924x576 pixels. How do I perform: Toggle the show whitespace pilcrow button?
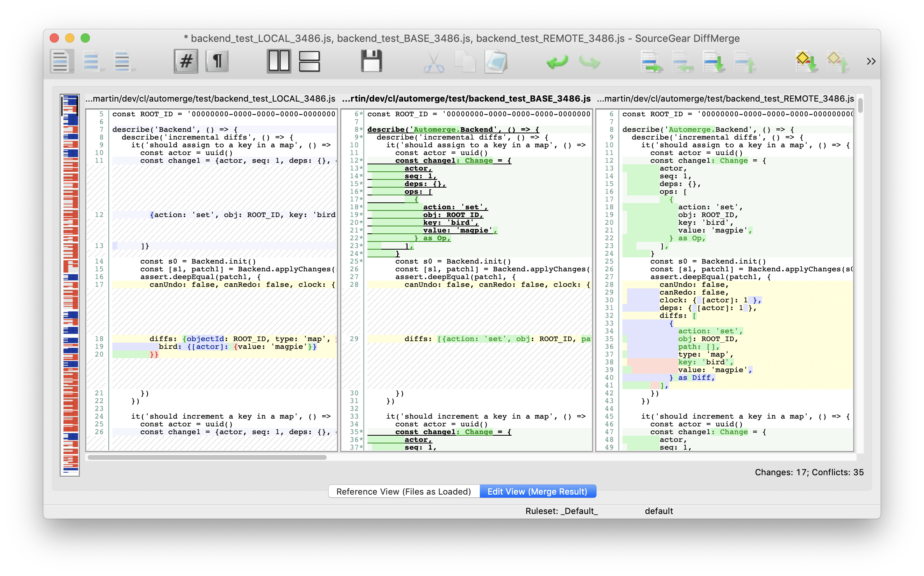(217, 61)
